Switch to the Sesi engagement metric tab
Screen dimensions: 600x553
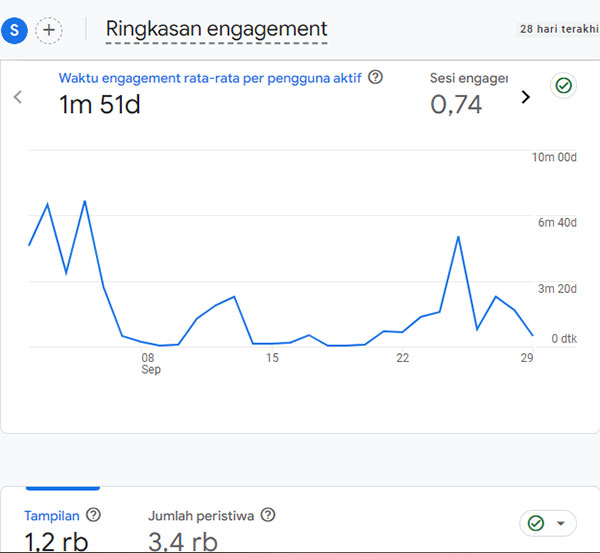tap(469, 77)
